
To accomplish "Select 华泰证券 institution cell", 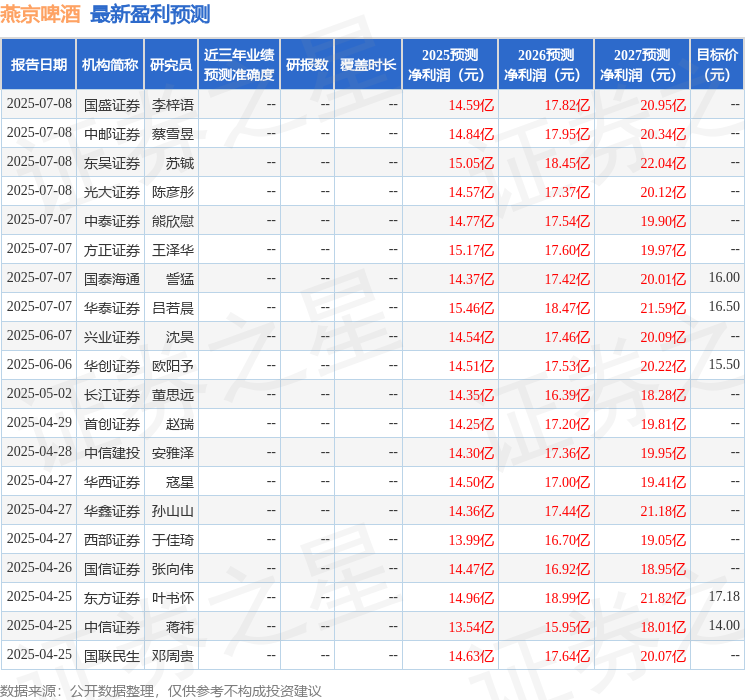I will pos(112,308).
